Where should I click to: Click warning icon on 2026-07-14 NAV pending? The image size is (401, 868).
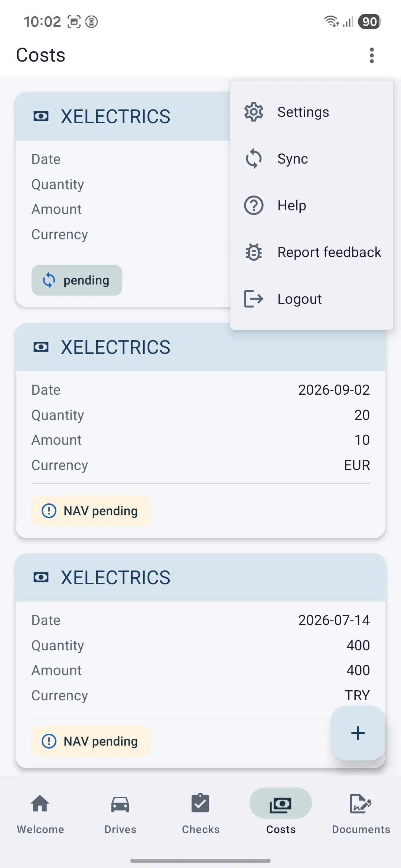(x=49, y=741)
